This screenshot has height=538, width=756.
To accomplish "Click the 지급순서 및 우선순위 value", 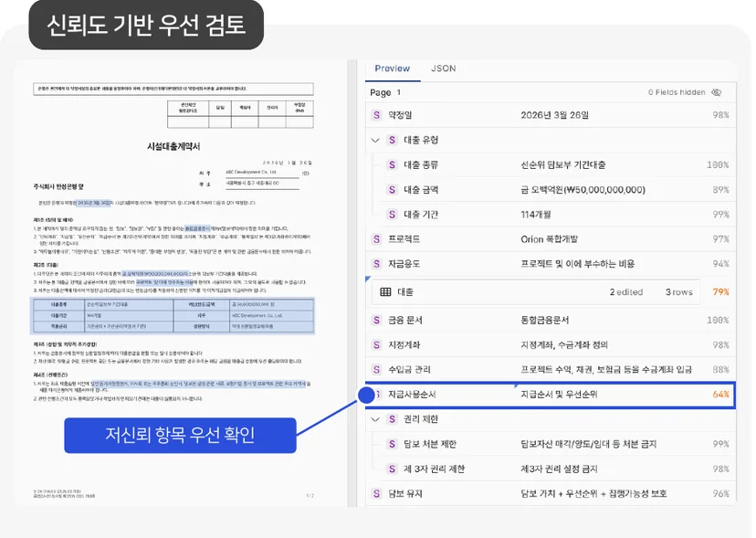I will [559, 395].
